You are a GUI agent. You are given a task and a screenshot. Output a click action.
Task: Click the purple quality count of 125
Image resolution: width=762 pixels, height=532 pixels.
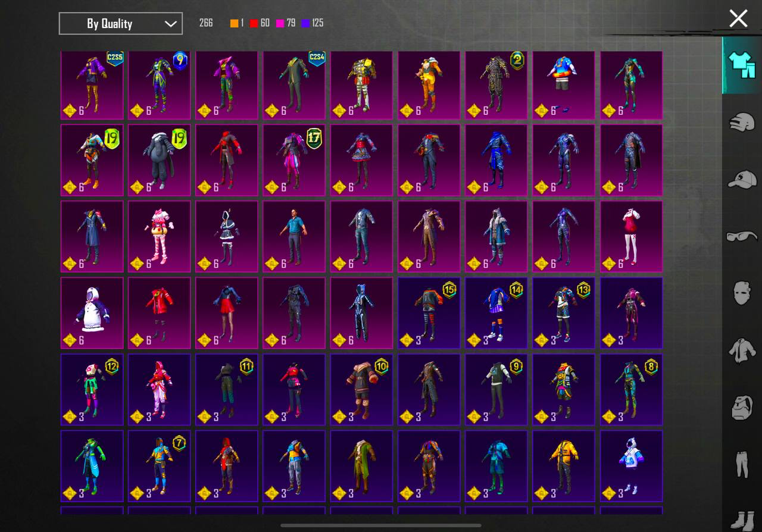tap(313, 23)
